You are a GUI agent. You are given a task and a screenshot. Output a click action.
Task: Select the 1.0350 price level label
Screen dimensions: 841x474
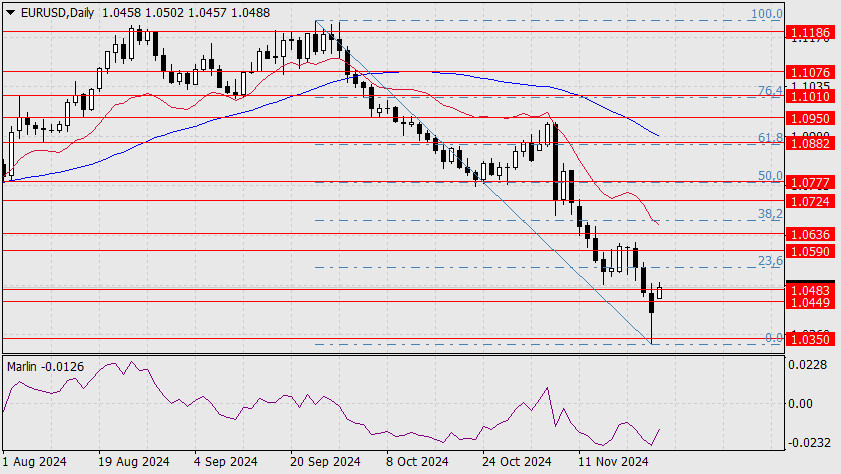pyautogui.click(x=810, y=339)
